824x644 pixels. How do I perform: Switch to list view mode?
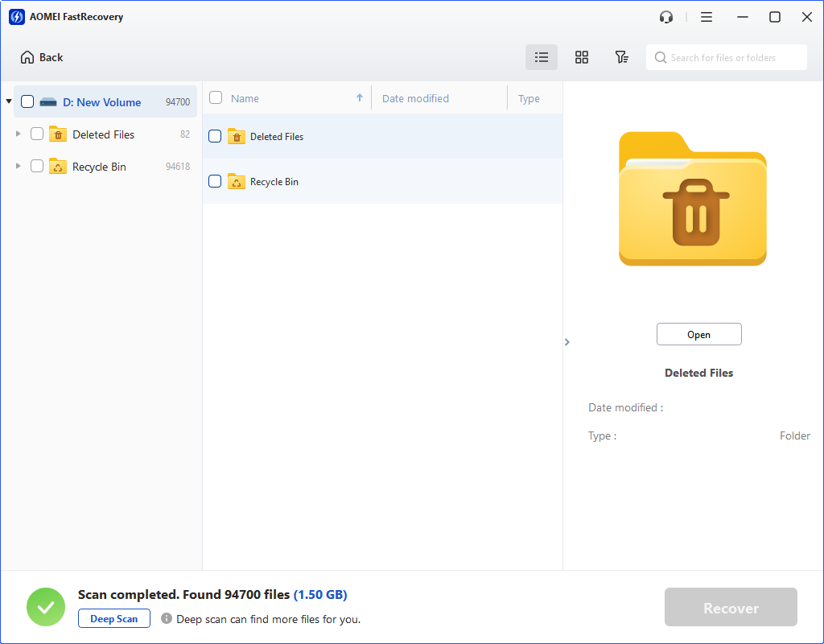point(542,57)
